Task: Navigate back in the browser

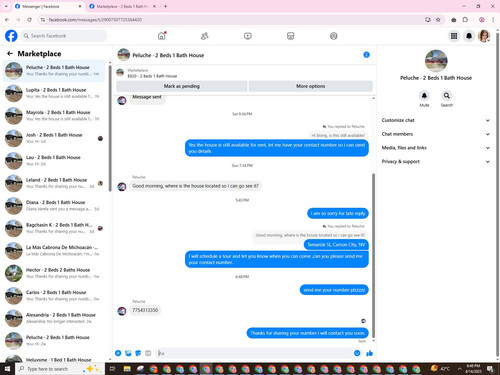Action: (x=7, y=20)
